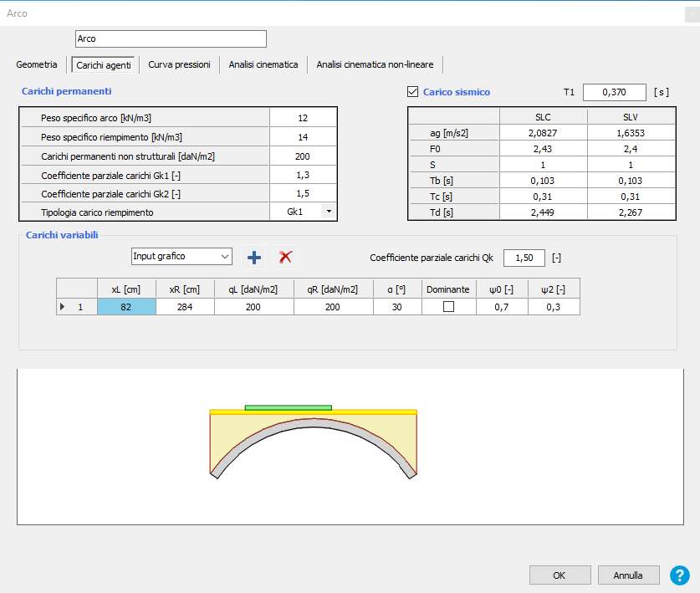Screen dimensions: 700x593
Task: Click the blue plus add-load icon
Action: click(254, 257)
